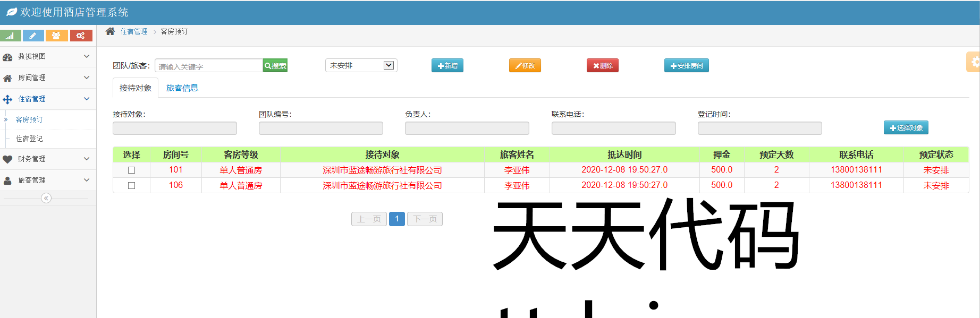Expand the 旅客管理 sidebar menu

click(x=46, y=180)
